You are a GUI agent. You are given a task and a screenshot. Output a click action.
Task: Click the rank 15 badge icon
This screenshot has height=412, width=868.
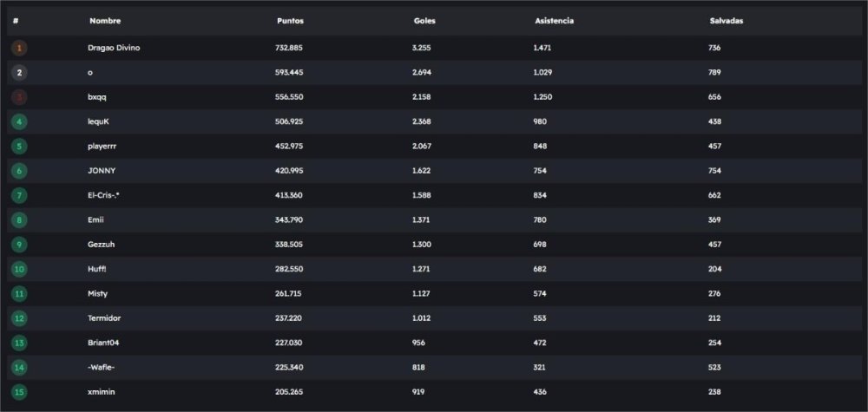(x=19, y=393)
